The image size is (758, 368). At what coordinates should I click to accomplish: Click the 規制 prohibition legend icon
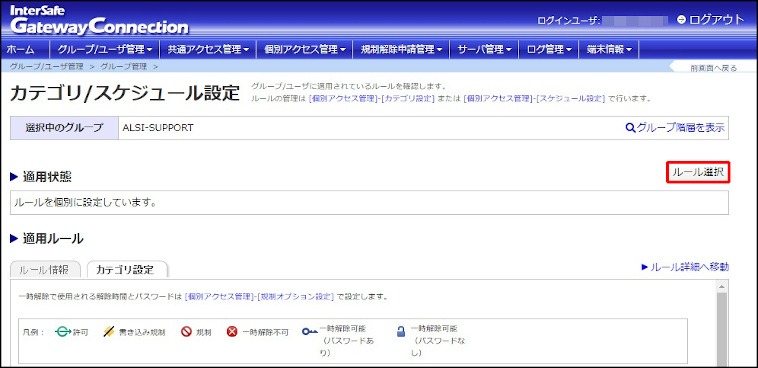(187, 332)
